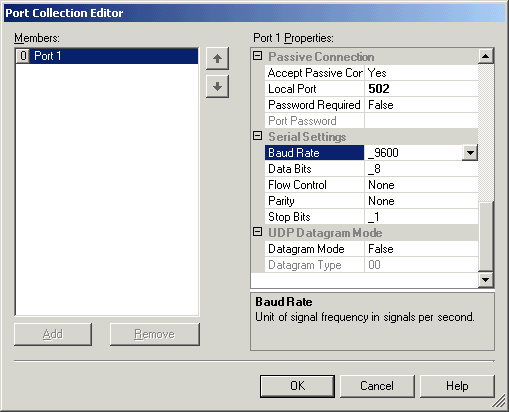This screenshot has width=509, height=412.
Task: Select the Flow Control value None
Action: point(421,185)
